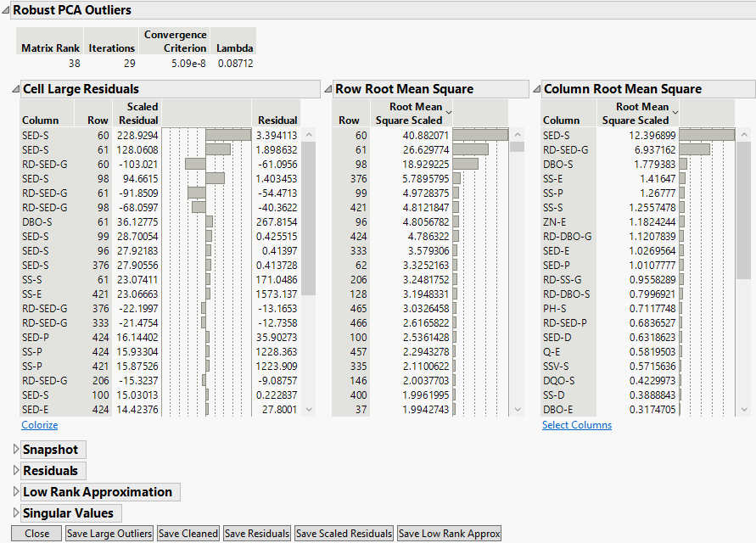756x543 pixels.
Task: Click the Save Scaled Residuals button
Action: pos(343,533)
